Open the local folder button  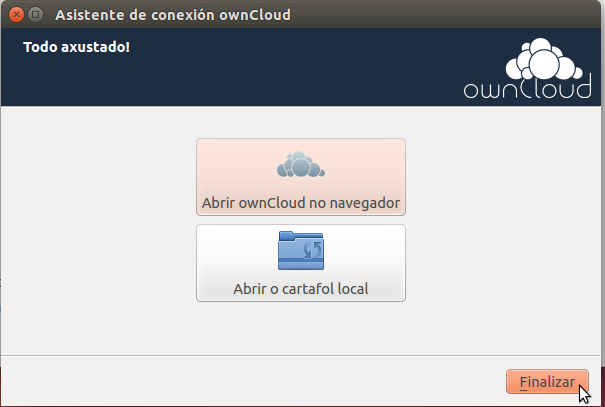tap(301, 263)
